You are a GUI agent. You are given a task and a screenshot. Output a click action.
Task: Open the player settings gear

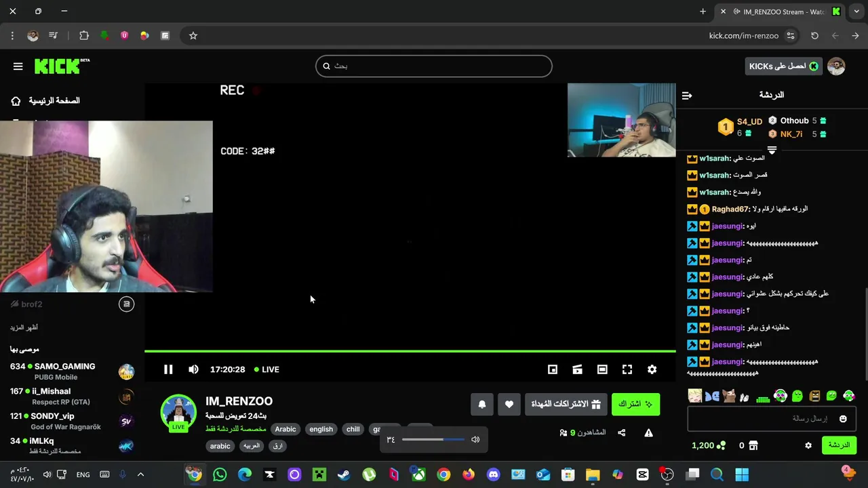coord(652,369)
